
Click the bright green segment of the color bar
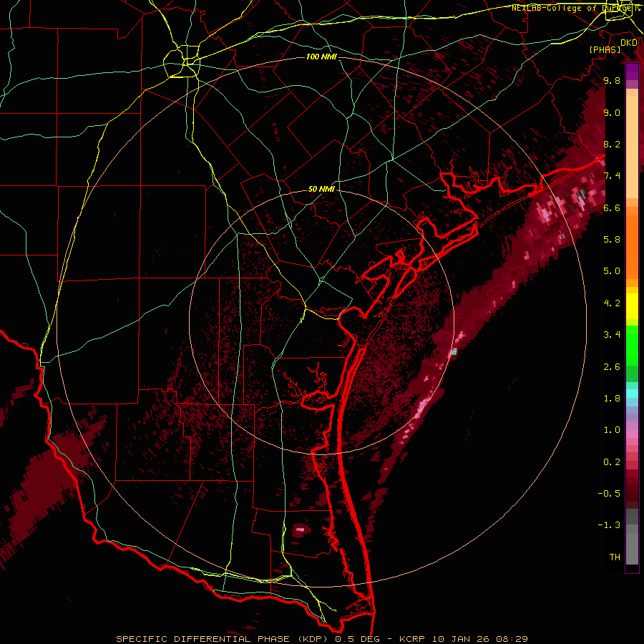point(632,345)
